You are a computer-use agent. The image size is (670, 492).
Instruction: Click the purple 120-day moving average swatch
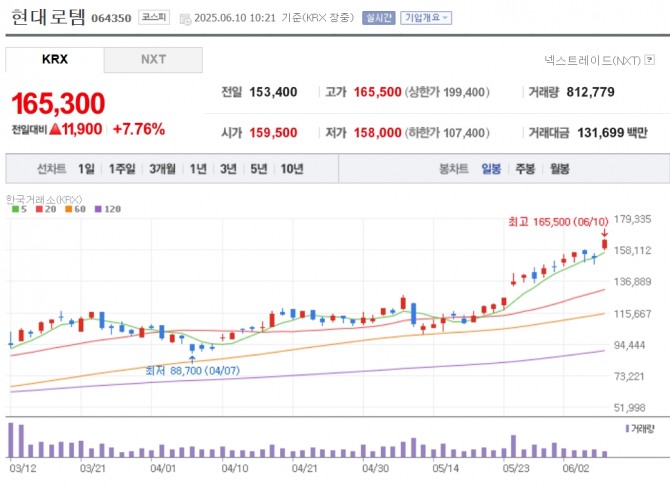click(98, 209)
